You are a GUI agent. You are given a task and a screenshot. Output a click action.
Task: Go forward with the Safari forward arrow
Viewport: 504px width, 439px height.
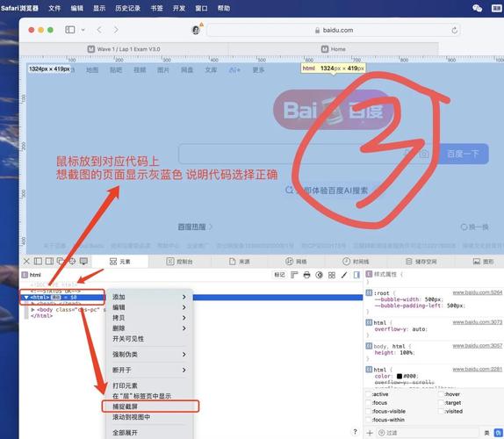116,30
